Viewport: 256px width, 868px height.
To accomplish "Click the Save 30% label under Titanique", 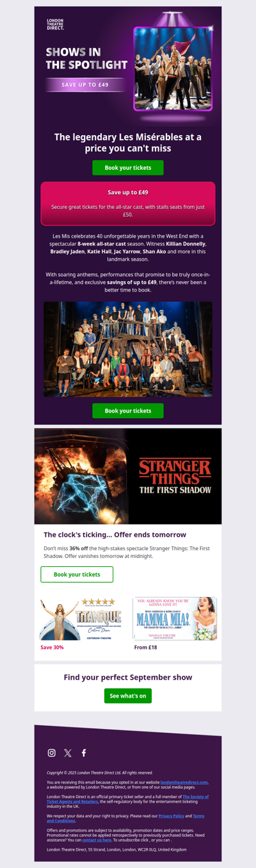I will tap(52, 648).
